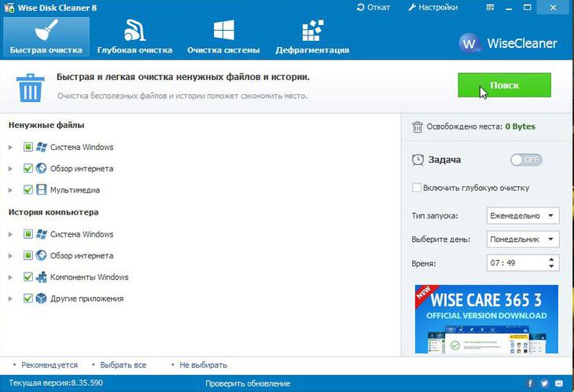Click the 0 Bytes freed space value
The height and width of the screenshot is (392, 574).
(521, 126)
